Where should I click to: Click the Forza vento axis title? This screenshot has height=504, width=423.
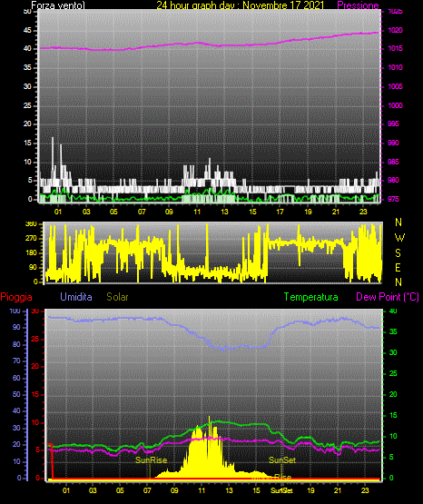pyautogui.click(x=58, y=5)
